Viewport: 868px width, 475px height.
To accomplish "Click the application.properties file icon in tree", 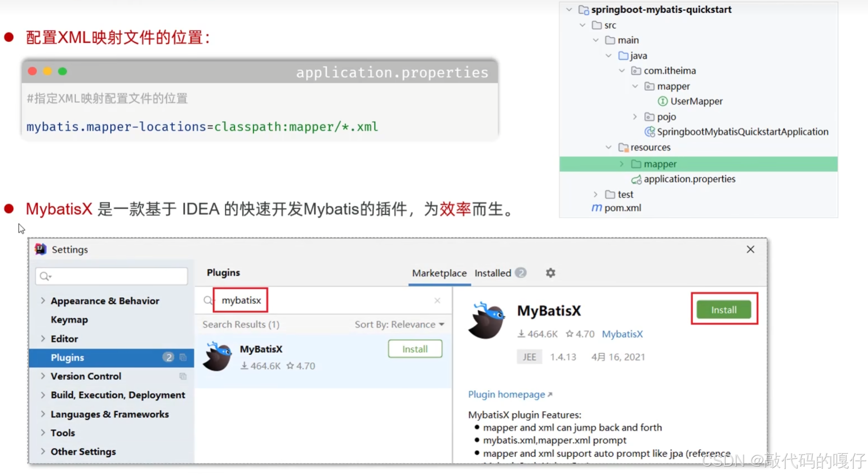I will (636, 179).
